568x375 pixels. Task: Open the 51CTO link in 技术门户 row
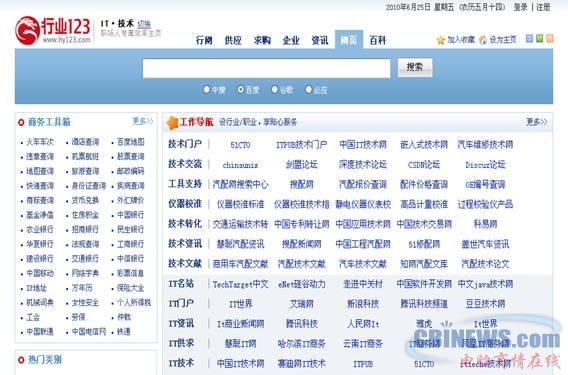tap(241, 145)
